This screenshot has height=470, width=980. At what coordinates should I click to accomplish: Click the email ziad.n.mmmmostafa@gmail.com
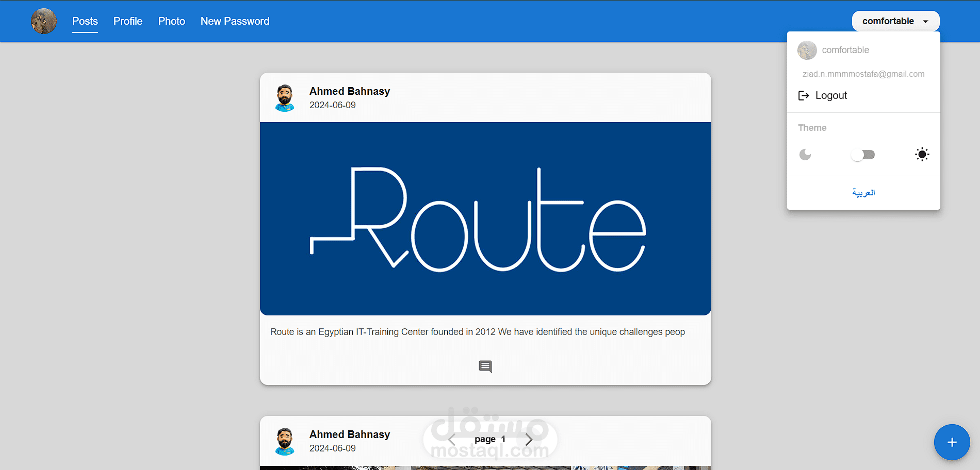[863, 74]
